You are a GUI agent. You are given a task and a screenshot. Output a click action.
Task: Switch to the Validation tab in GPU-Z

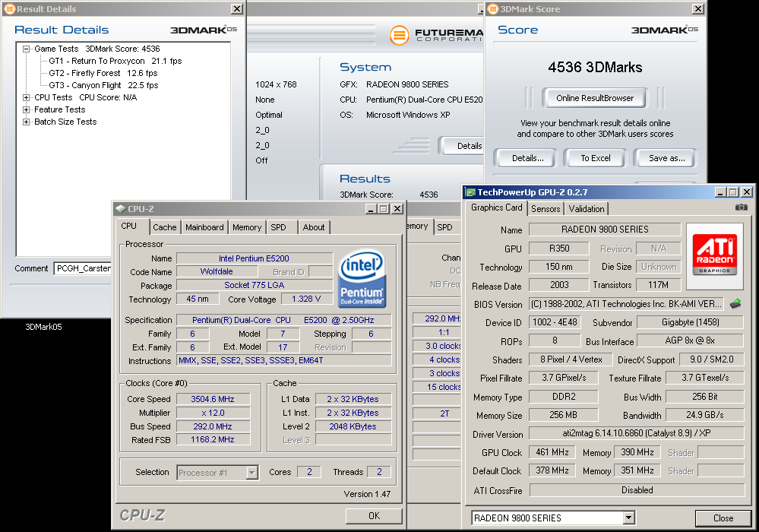click(x=587, y=209)
